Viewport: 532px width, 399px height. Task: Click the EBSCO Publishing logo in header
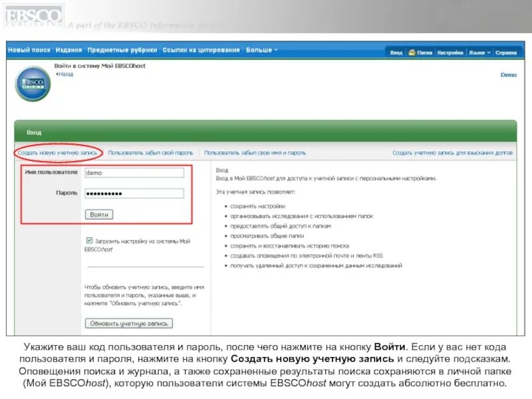33,16
